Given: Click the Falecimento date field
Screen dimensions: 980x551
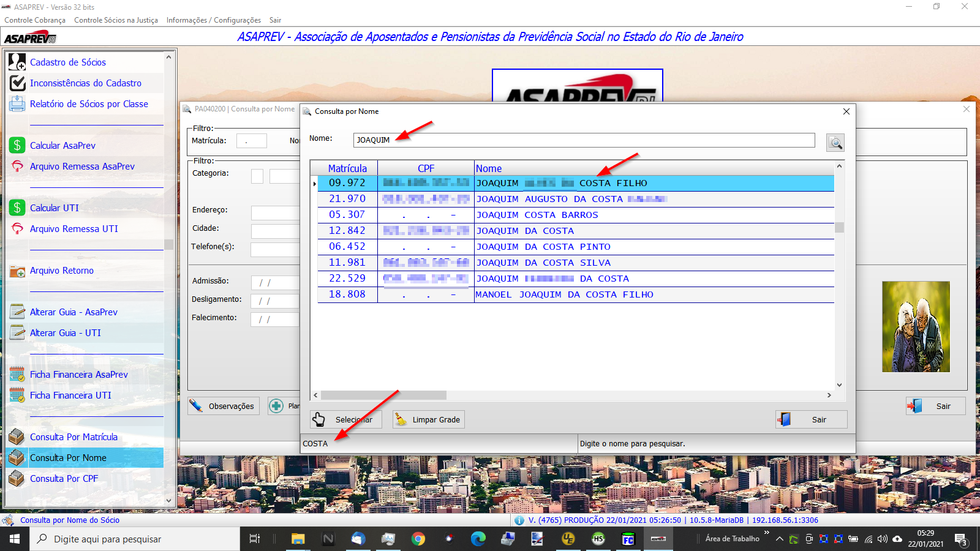Looking at the screenshot, I should (x=275, y=319).
